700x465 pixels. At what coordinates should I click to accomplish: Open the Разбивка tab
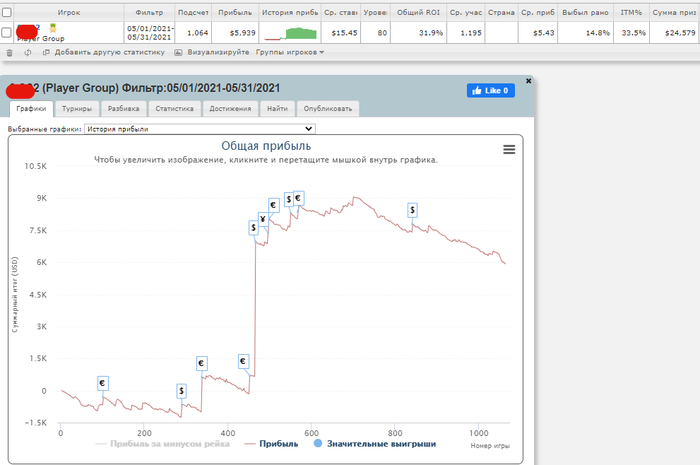coord(124,108)
